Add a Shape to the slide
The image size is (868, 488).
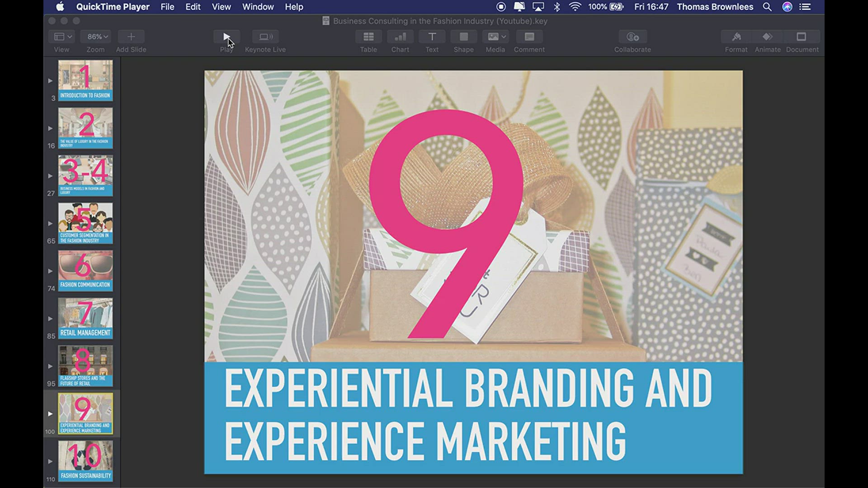pos(463,37)
